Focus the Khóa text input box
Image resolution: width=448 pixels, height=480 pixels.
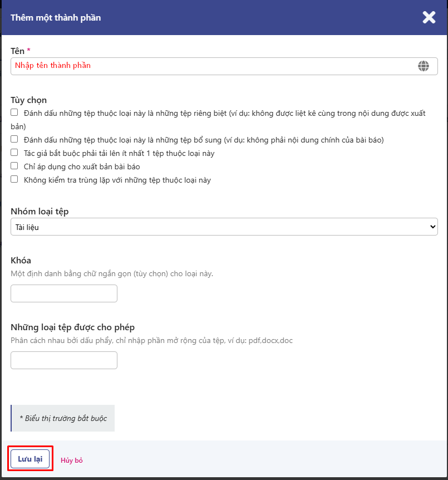point(64,293)
